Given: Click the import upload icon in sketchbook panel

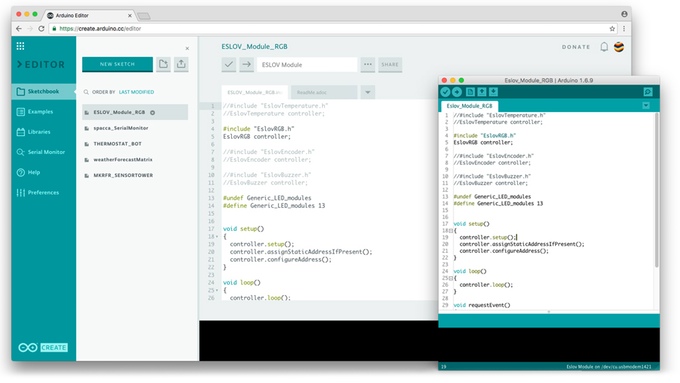Looking at the screenshot, I should click(181, 64).
